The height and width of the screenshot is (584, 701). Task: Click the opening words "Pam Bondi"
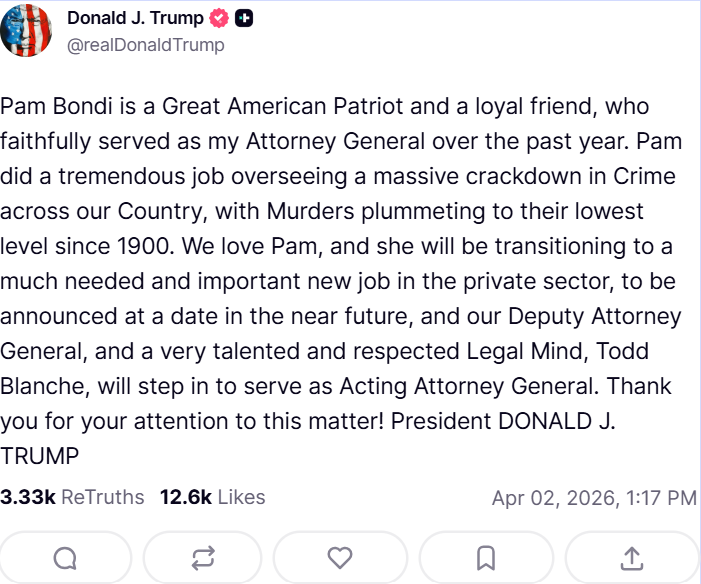pos(48,107)
